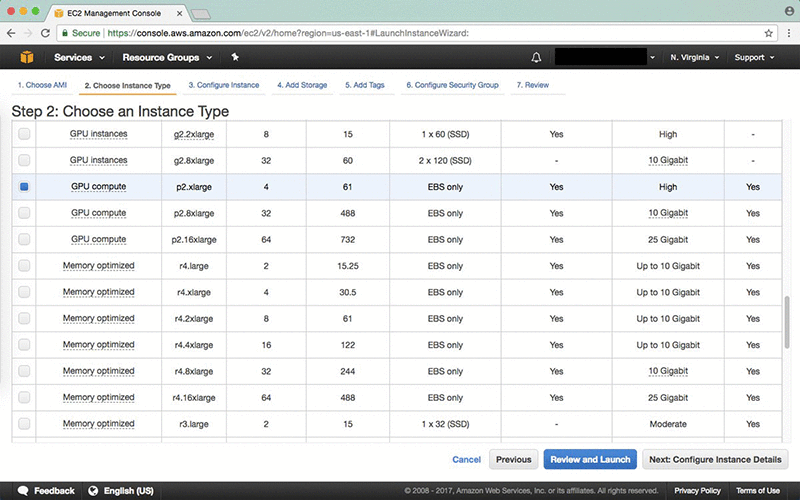This screenshot has height=500, width=800.
Task: Click the instance table vertical scrollbar thumb
Action: pyautogui.click(x=787, y=322)
